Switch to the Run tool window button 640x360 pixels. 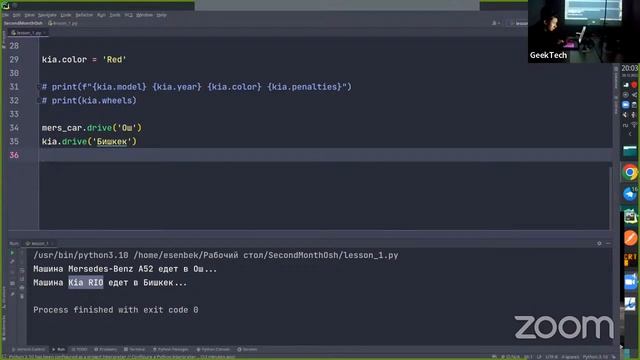point(58,349)
